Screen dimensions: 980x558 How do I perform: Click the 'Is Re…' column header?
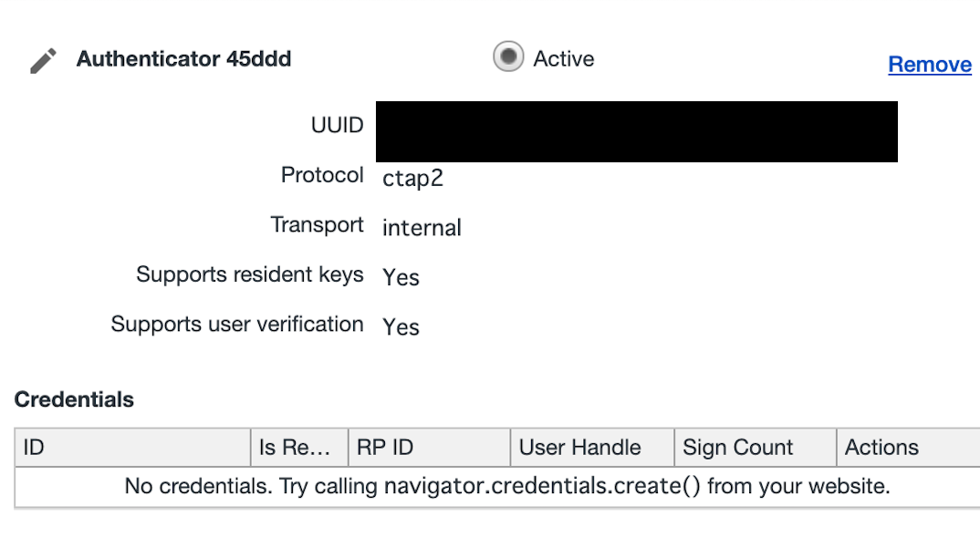(298, 447)
